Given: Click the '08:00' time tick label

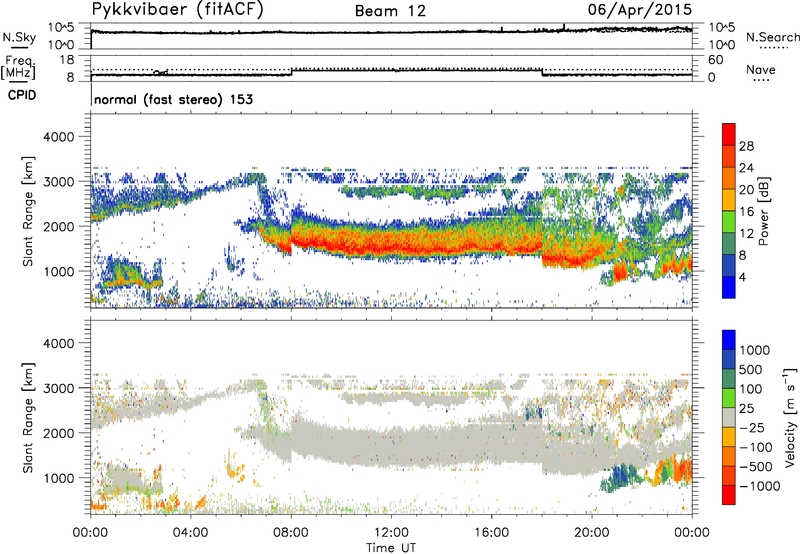Looking at the screenshot, I should (x=291, y=533).
